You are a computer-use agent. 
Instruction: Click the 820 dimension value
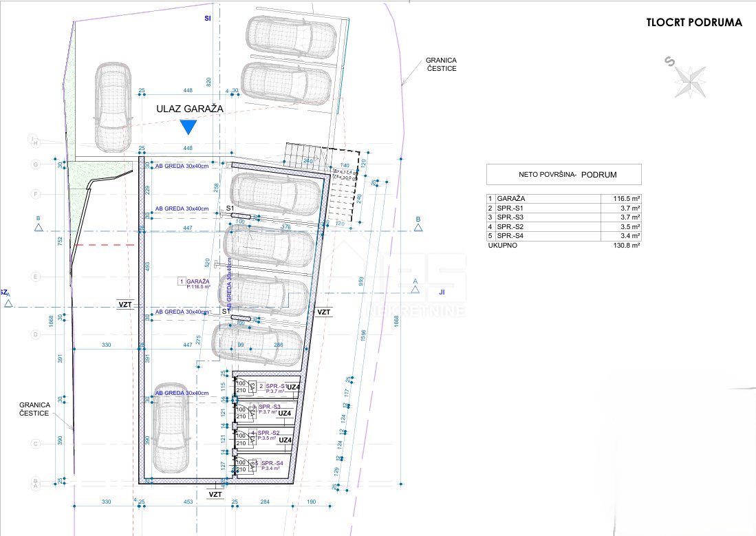pos(208,82)
